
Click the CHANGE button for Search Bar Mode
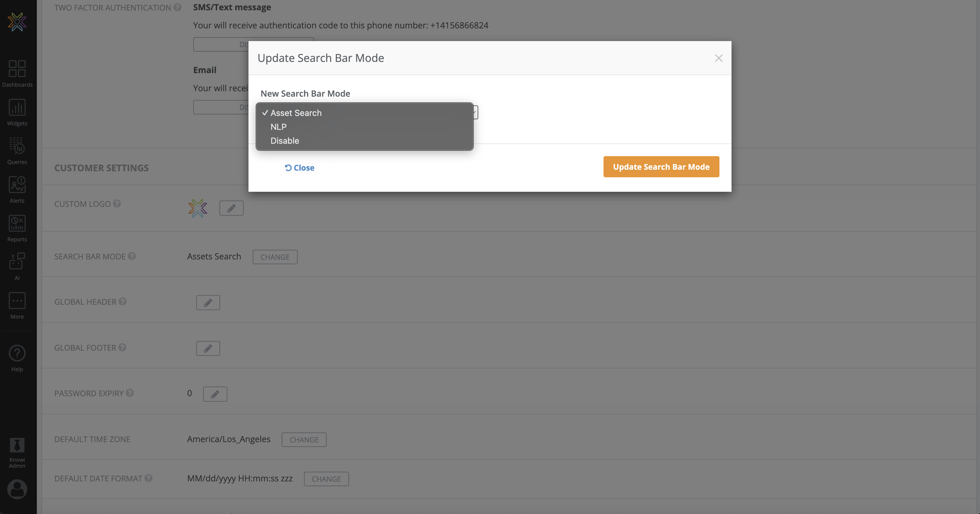coord(275,257)
